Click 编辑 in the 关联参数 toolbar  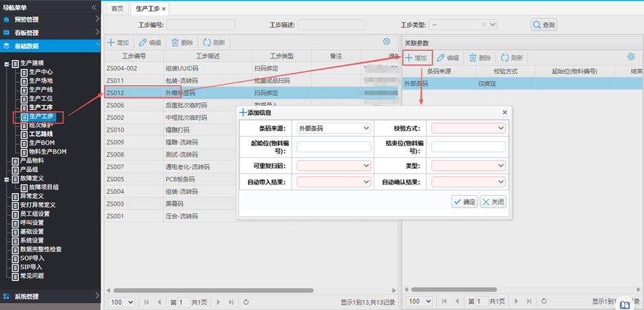pyautogui.click(x=448, y=58)
